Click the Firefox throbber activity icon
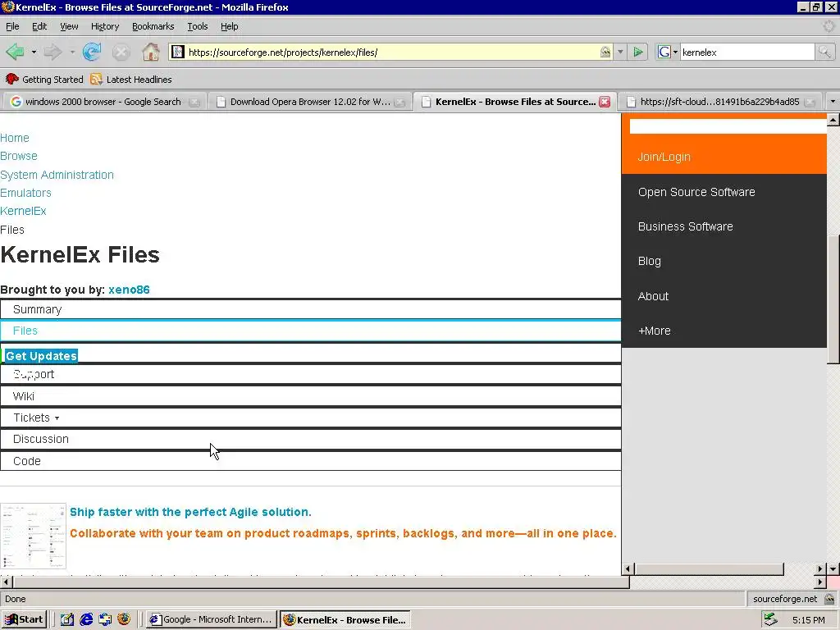The height and width of the screenshot is (630, 840). 829,26
